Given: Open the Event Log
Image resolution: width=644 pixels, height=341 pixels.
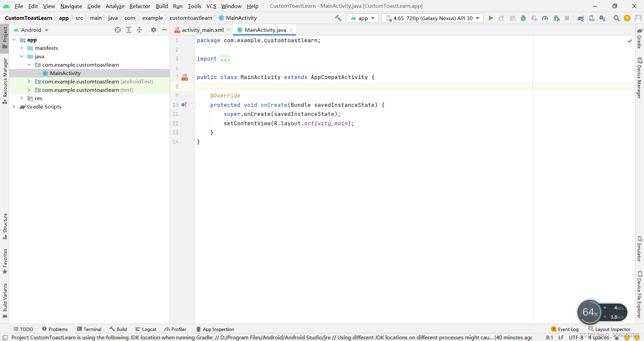Looking at the screenshot, I should (x=565, y=329).
